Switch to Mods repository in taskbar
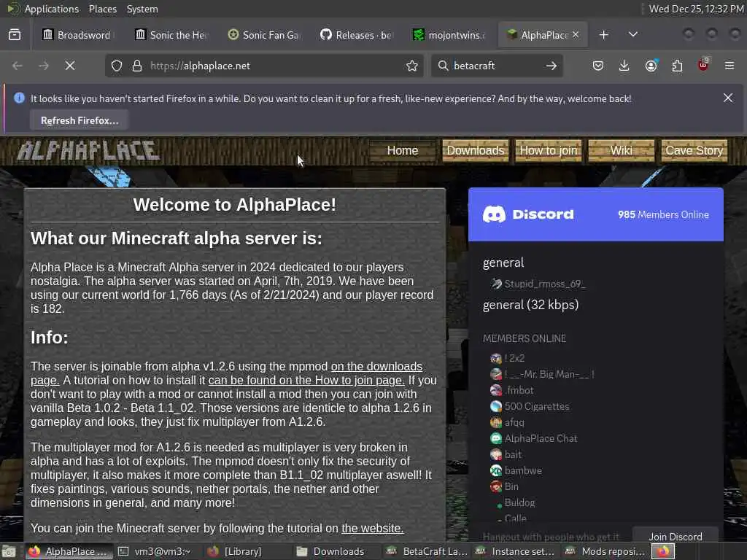 pos(605,551)
